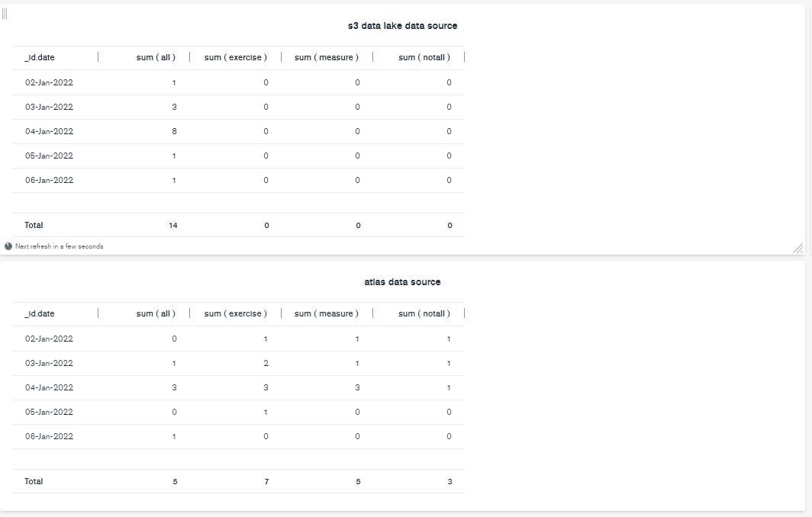Click sum ( measure ) header in atlas table
The height and width of the screenshot is (517, 812).
click(x=326, y=313)
